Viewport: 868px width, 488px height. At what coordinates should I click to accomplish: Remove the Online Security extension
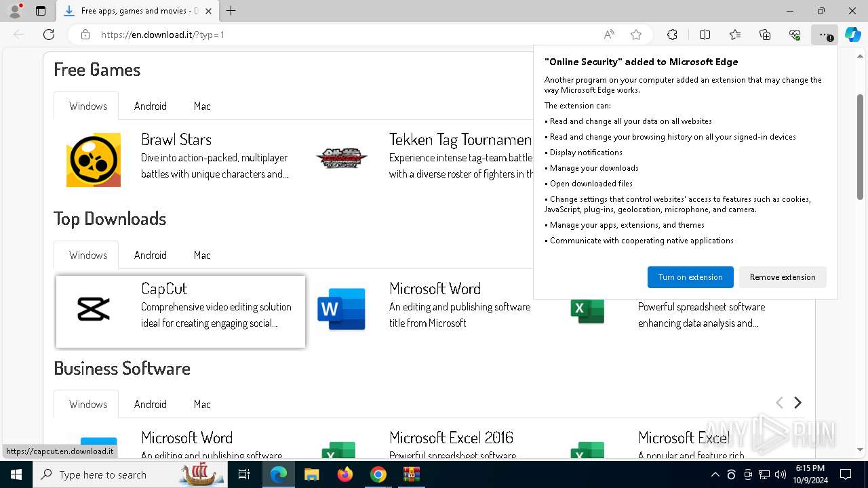click(x=783, y=277)
